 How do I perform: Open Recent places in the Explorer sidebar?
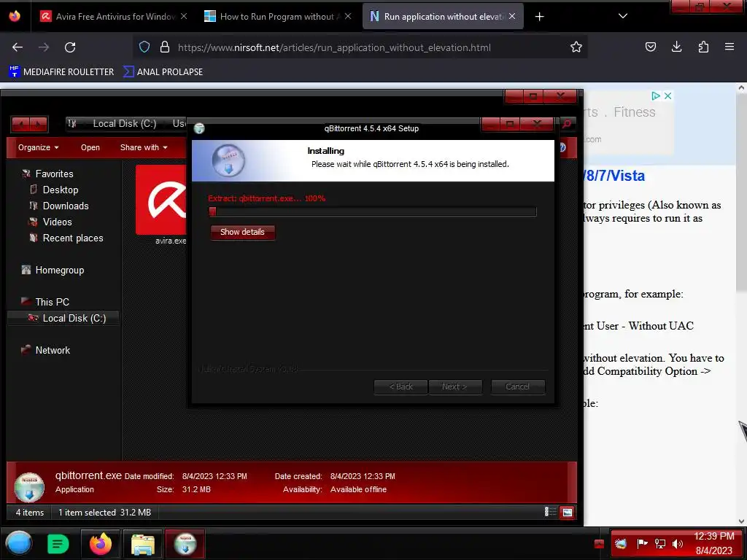coord(66,238)
